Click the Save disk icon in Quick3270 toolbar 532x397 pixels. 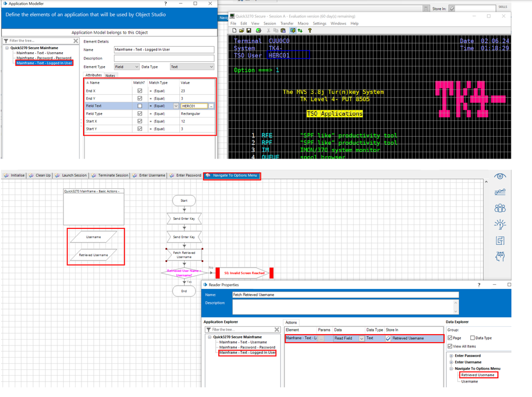[249, 31]
